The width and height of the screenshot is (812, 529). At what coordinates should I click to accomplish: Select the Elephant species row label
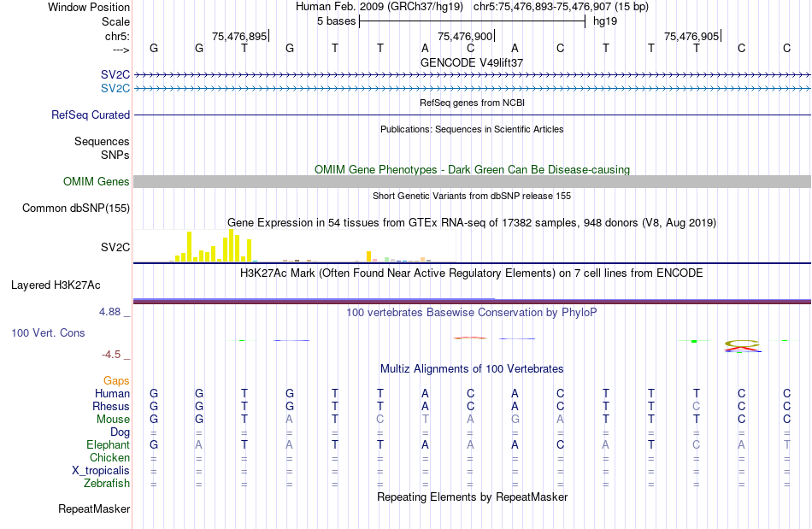pyautogui.click(x=108, y=444)
